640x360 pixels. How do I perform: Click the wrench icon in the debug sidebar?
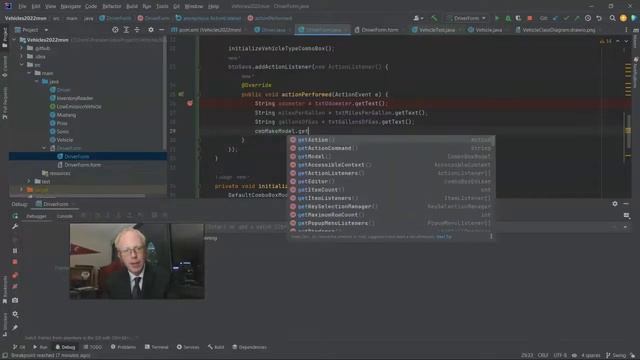(x=15, y=227)
